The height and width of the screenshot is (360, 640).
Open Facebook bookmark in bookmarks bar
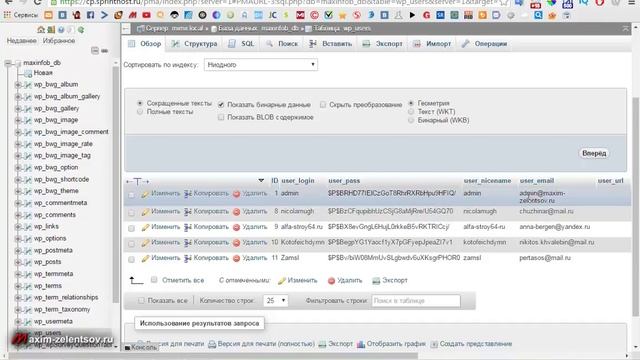[x=90, y=15]
